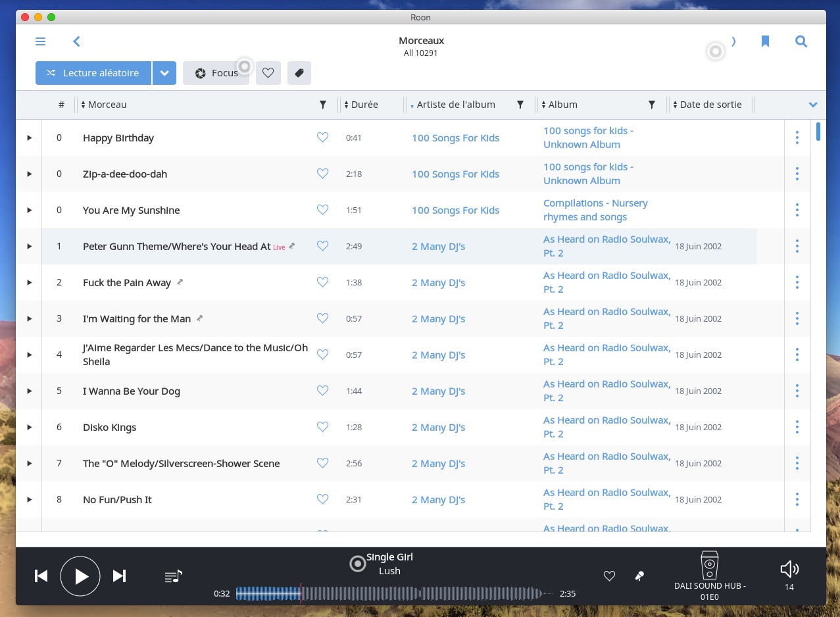Open options menu for I Wanna Be Your Dog

tap(797, 391)
